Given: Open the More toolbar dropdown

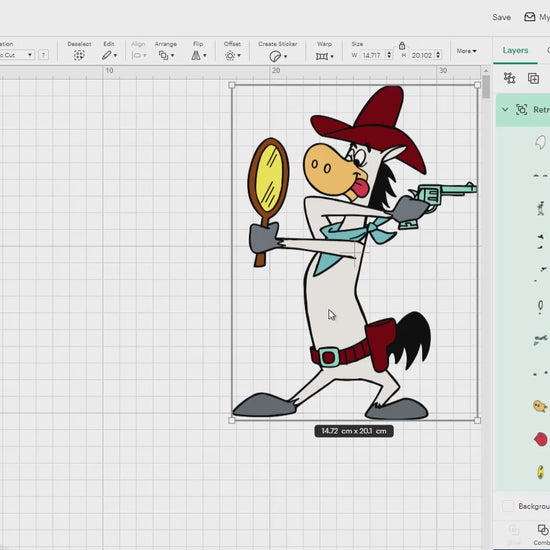Looking at the screenshot, I should coord(466,51).
